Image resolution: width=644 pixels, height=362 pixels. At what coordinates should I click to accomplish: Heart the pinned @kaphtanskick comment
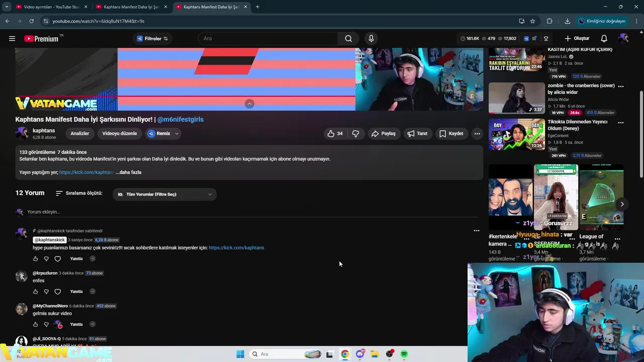[x=57, y=259]
